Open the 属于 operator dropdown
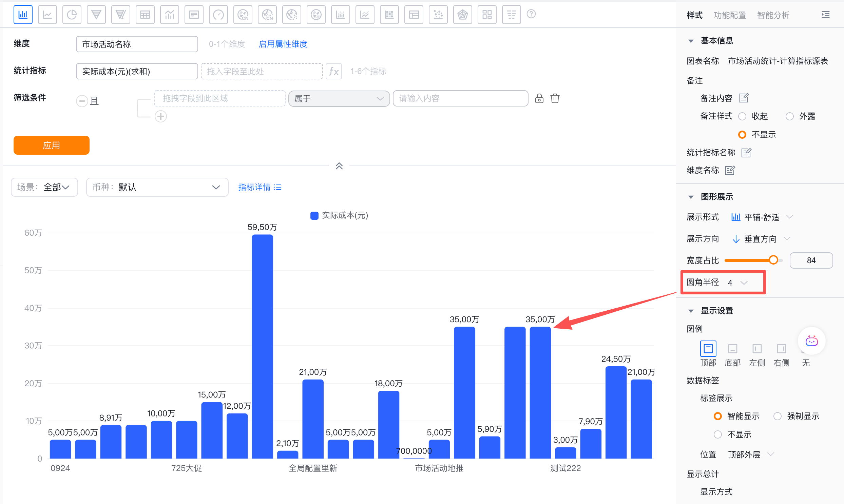 (339, 98)
